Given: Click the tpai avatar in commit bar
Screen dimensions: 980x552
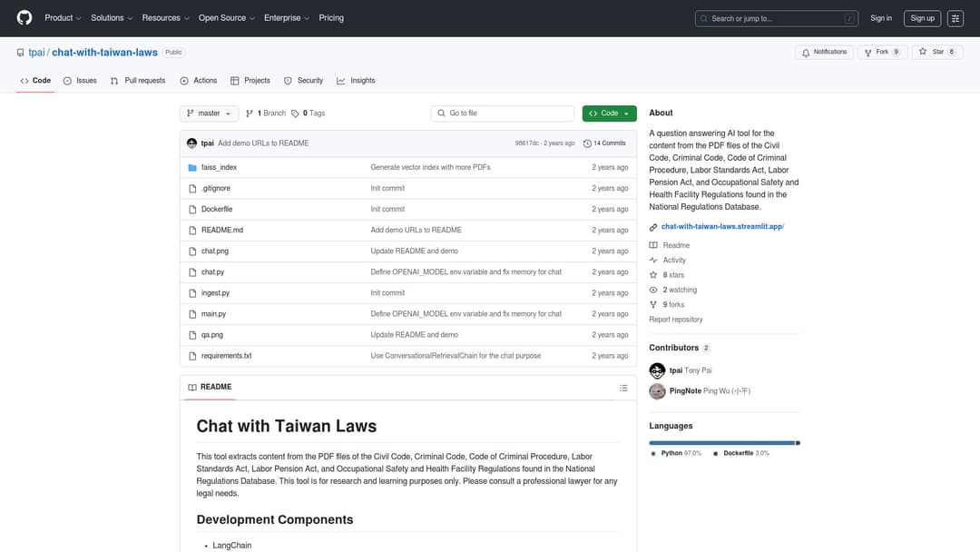Looking at the screenshot, I should pos(191,143).
